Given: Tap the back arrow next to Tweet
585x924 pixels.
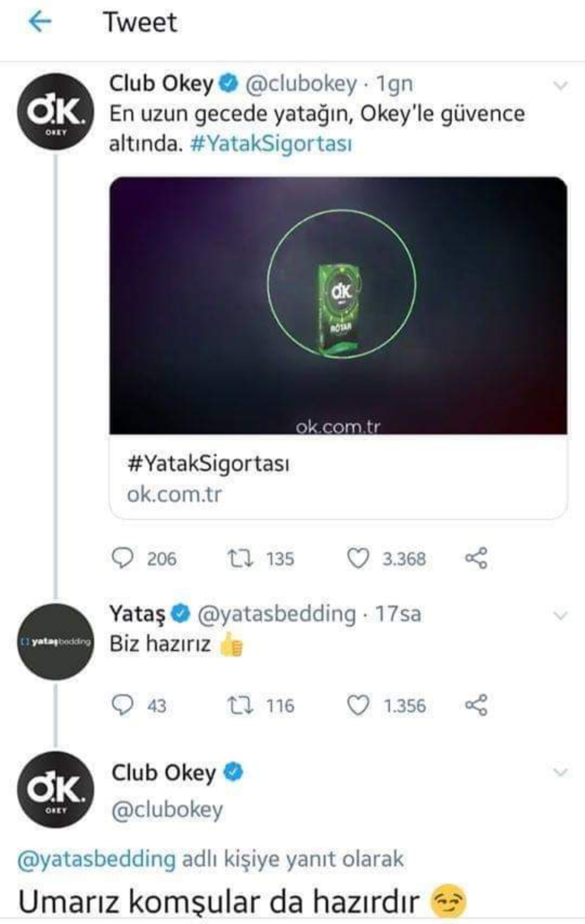Looking at the screenshot, I should tap(40, 22).
